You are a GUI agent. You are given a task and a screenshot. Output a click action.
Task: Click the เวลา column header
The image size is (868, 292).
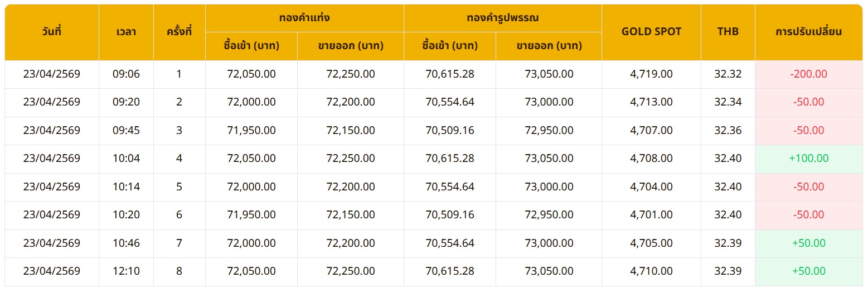point(126,32)
